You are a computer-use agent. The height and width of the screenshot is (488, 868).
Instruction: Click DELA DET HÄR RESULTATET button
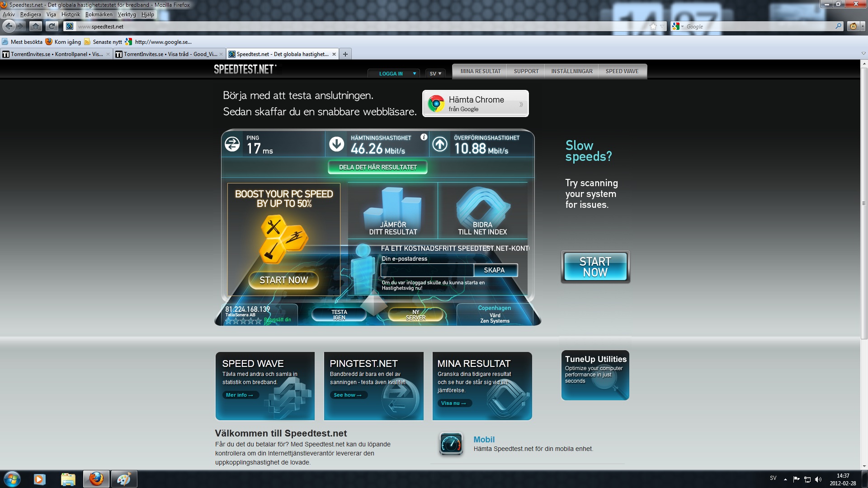(x=378, y=167)
